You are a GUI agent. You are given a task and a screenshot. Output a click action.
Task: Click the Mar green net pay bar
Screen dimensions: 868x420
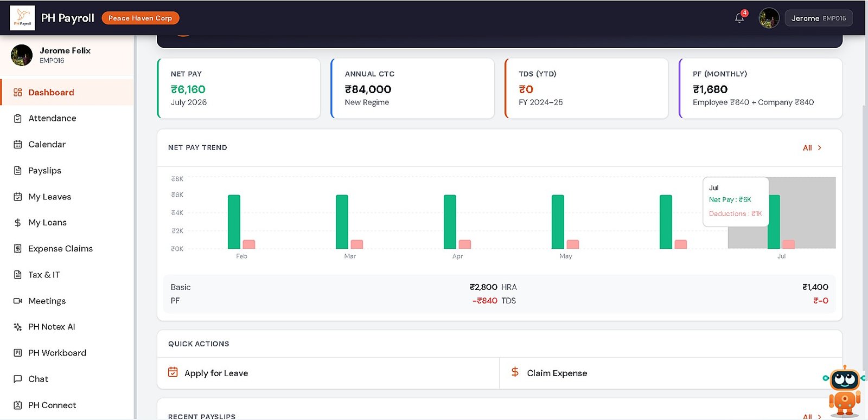[x=342, y=222]
